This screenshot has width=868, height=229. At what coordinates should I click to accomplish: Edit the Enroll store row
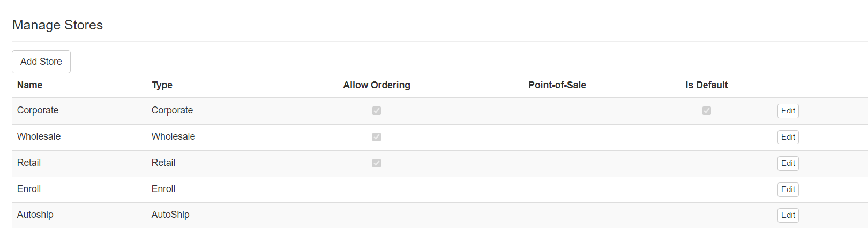pos(788,189)
